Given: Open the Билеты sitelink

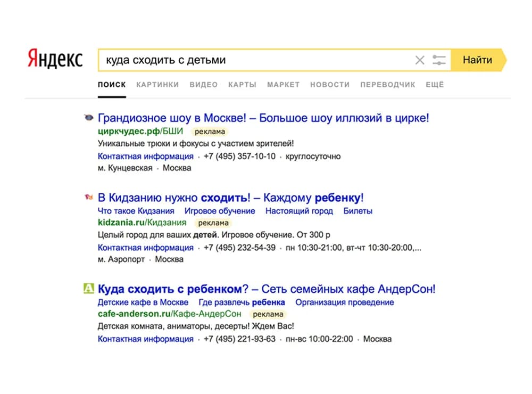Looking at the screenshot, I should [358, 211].
